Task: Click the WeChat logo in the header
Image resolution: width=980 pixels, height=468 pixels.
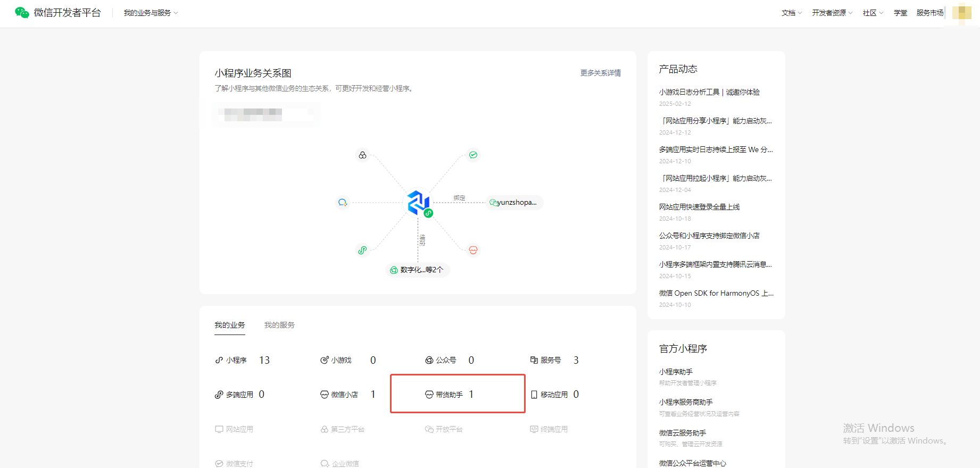Action: (22, 13)
